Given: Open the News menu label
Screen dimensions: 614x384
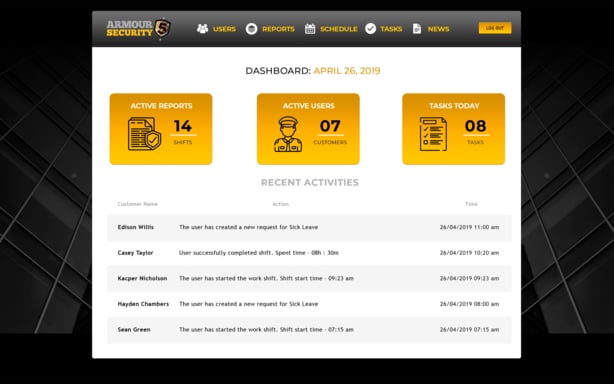Looking at the screenshot, I should [x=439, y=29].
